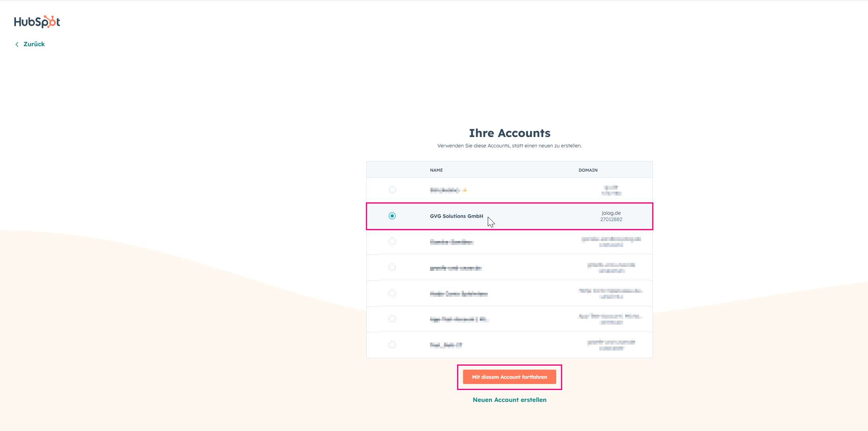This screenshot has height=431, width=868.
Task: Select radio button in bottommost account row
Action: (392, 345)
